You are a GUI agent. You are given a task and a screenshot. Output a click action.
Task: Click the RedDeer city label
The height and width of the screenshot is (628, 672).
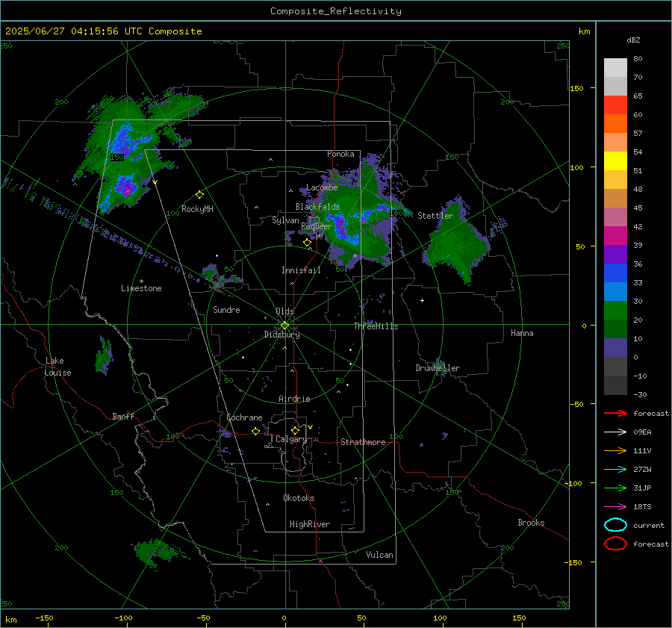point(317,226)
